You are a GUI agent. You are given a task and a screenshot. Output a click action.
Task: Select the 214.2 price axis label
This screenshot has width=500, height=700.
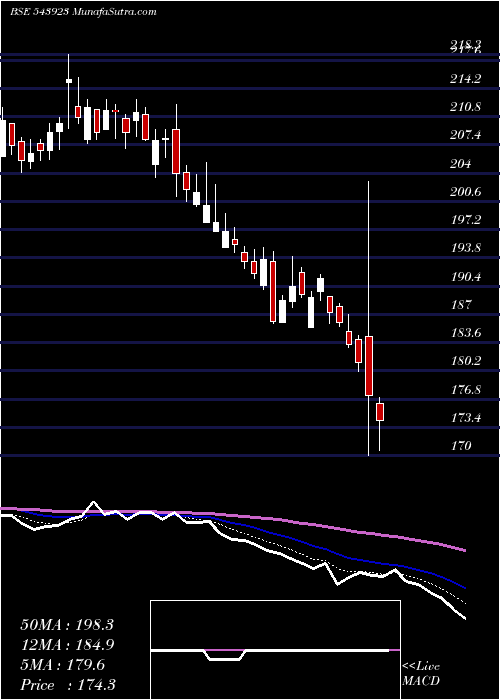click(466, 79)
